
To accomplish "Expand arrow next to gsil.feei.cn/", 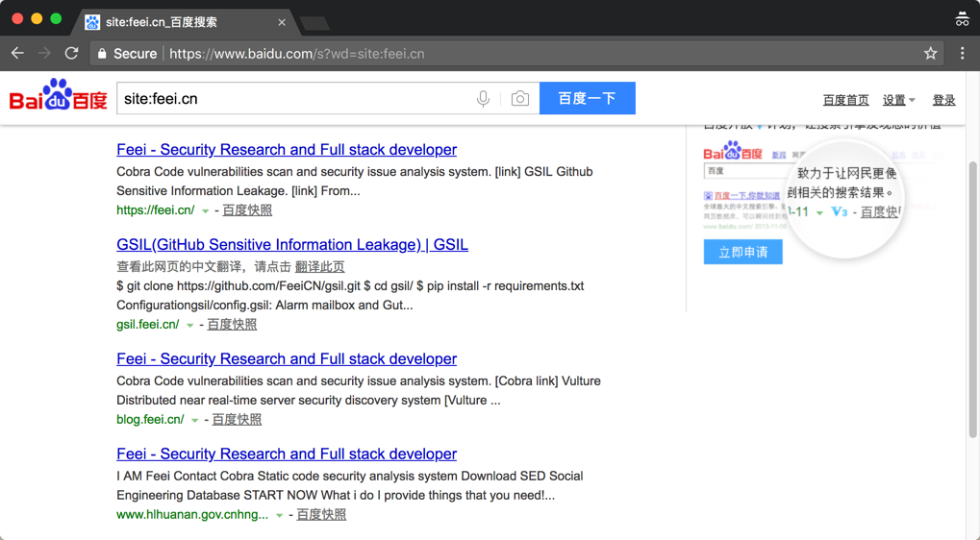I will [x=189, y=326].
